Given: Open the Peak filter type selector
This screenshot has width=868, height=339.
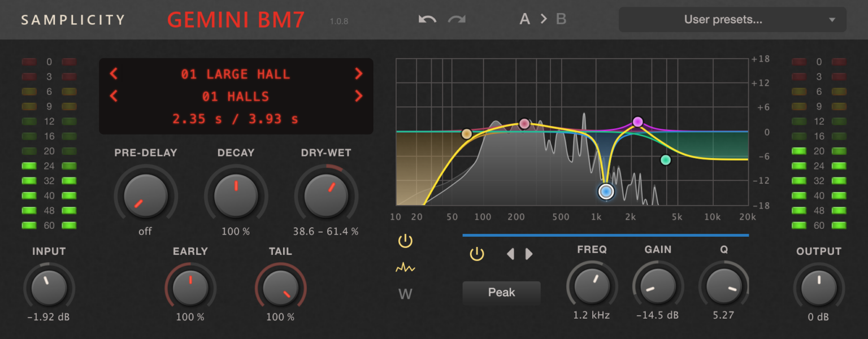Looking at the screenshot, I should 501,293.
